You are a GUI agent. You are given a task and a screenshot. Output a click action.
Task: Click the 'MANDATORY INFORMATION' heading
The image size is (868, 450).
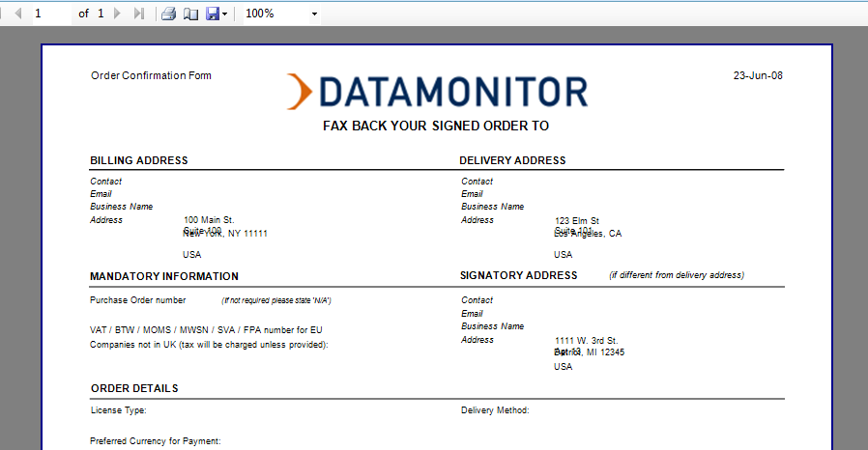[164, 276]
